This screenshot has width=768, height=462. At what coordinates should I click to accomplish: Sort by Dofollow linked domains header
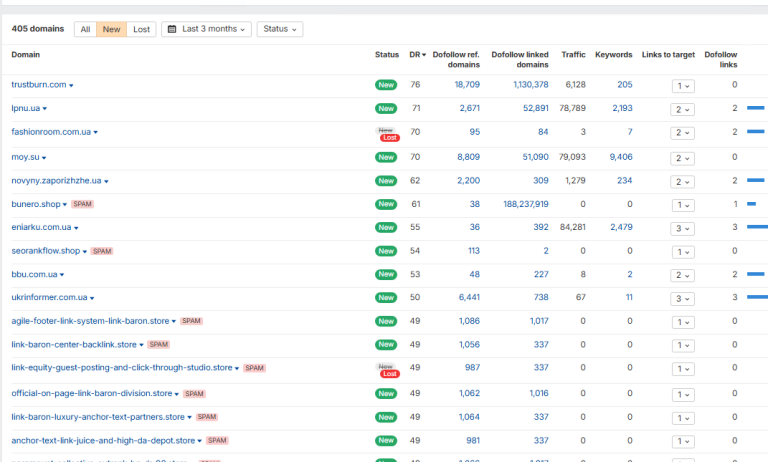tap(520, 60)
